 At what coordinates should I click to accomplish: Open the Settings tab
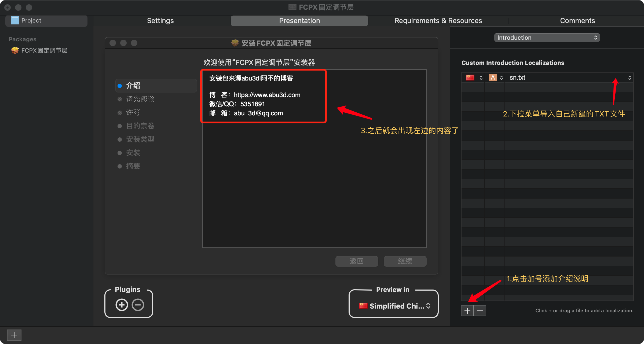[160, 21]
